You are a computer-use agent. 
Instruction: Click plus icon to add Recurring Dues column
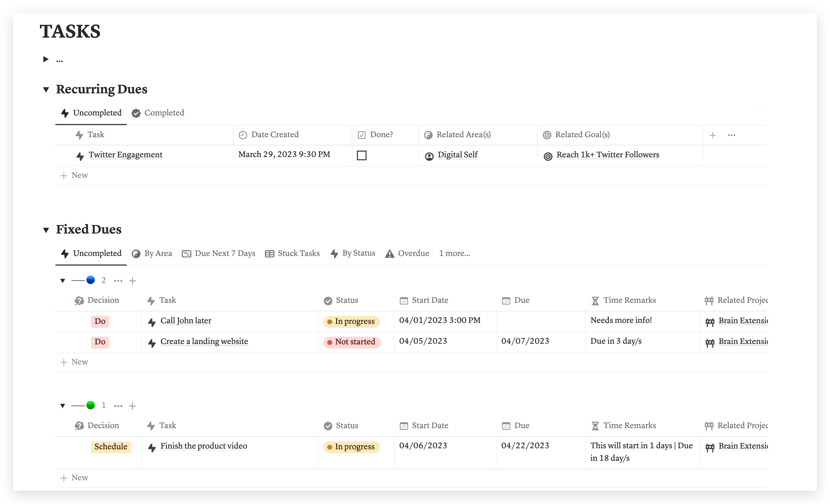pos(713,136)
